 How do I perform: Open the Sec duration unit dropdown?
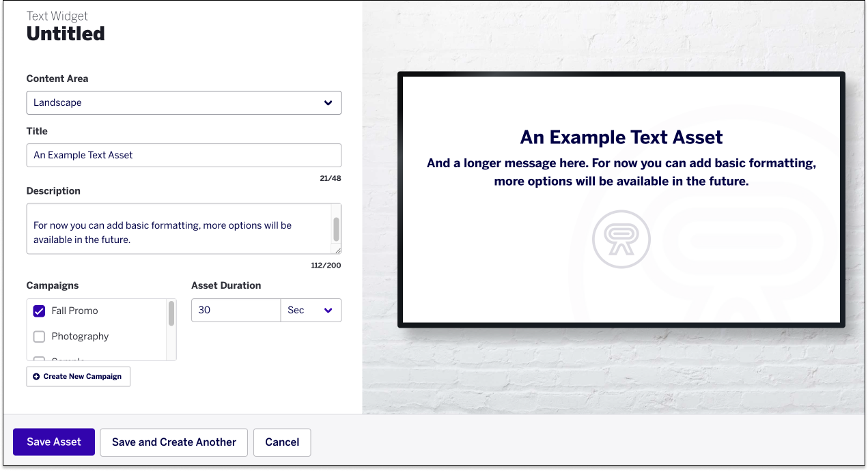click(x=311, y=310)
